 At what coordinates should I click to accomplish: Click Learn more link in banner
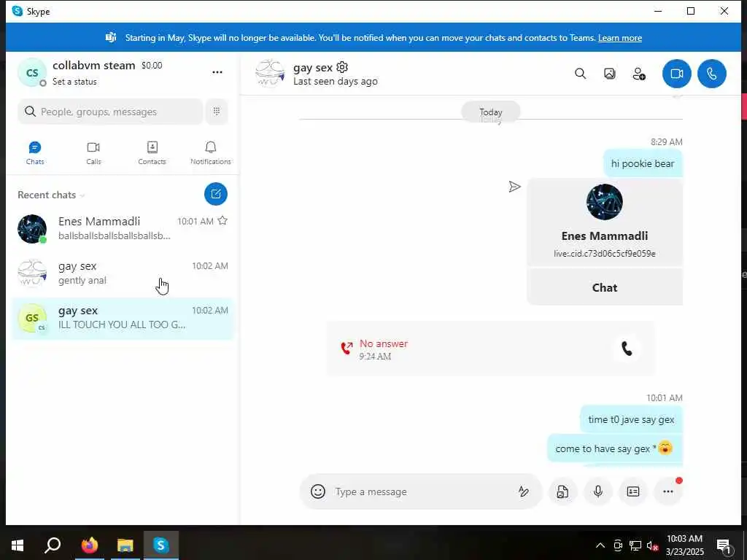point(620,38)
